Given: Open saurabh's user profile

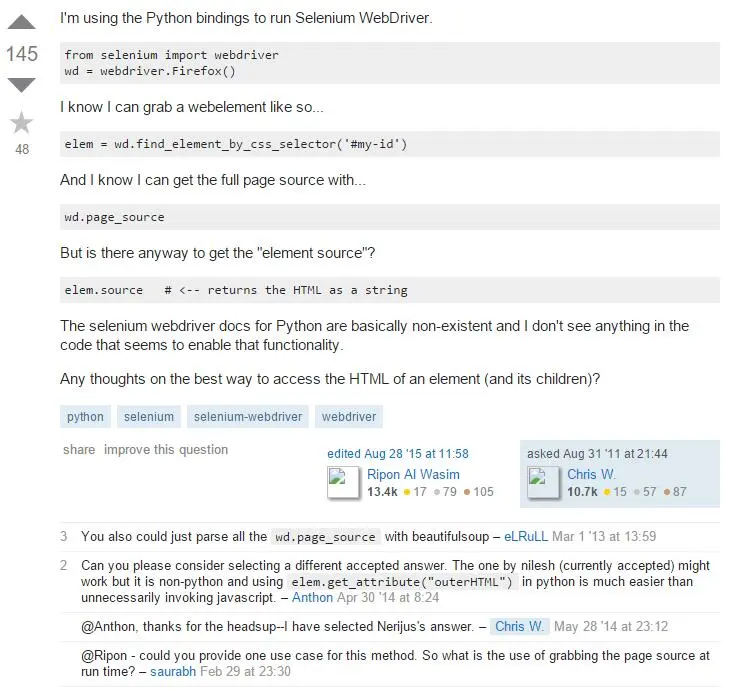Looking at the screenshot, I should click(x=173, y=672).
